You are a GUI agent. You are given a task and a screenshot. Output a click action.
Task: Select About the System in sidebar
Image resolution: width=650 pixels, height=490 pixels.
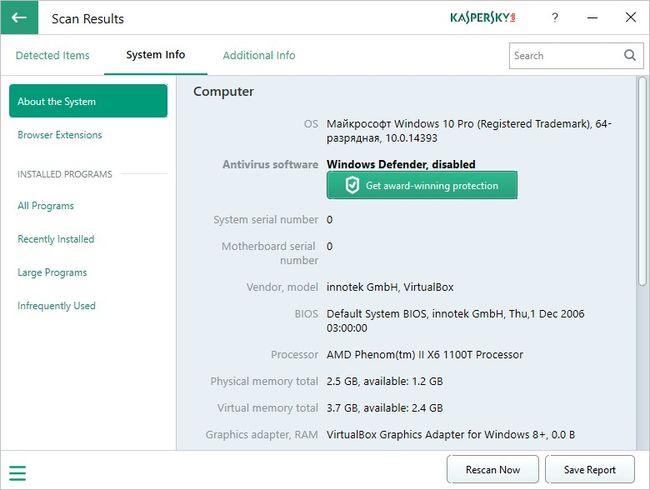coord(88,101)
